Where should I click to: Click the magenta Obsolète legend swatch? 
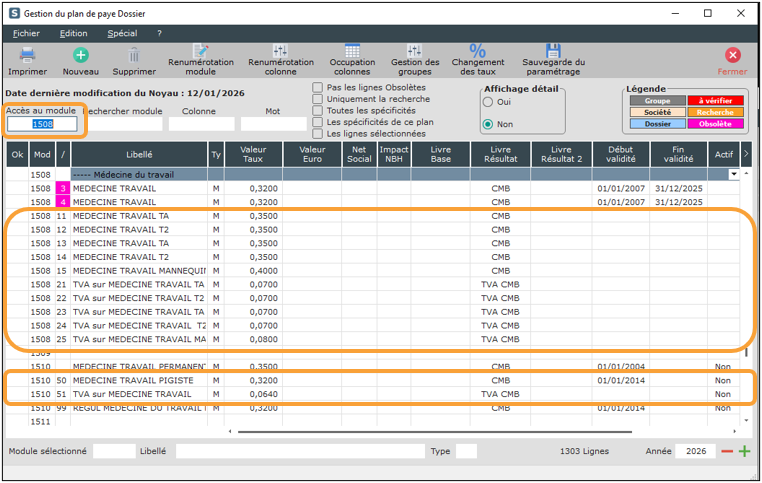[715, 124]
